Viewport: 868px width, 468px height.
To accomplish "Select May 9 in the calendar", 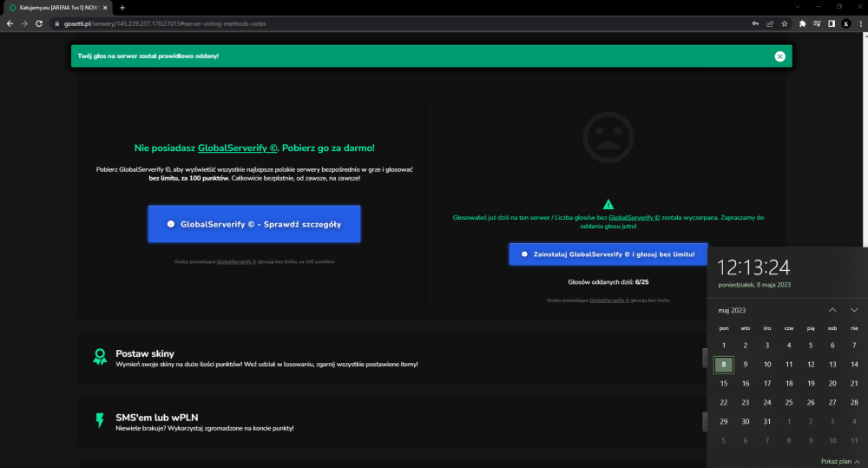I will point(745,365).
